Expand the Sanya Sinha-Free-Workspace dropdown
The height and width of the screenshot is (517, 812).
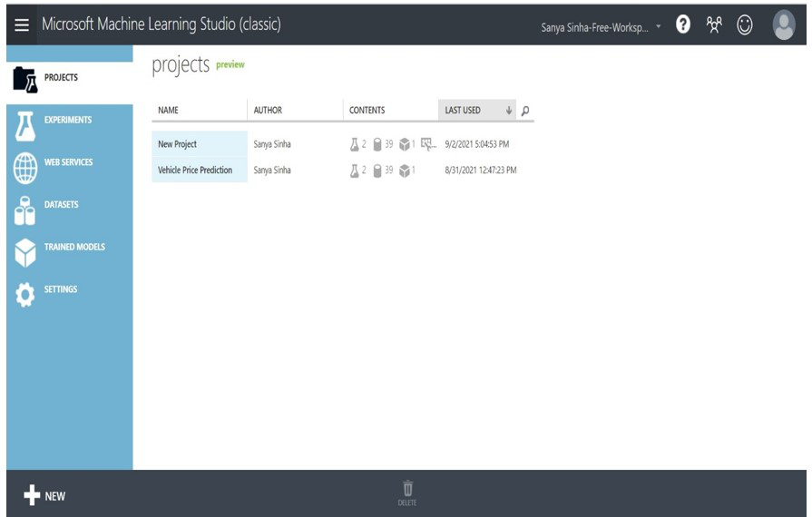659,27
